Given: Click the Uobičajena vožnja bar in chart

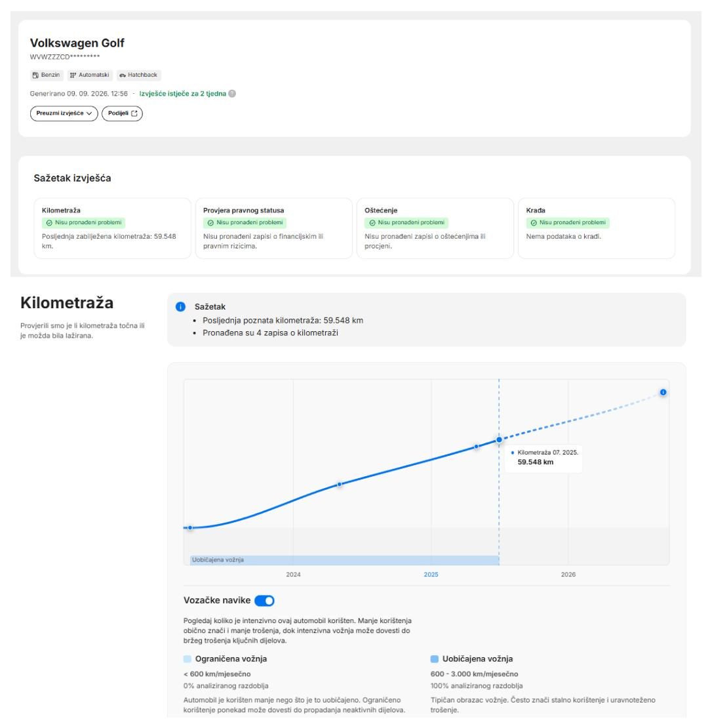Looking at the screenshot, I should [345, 560].
